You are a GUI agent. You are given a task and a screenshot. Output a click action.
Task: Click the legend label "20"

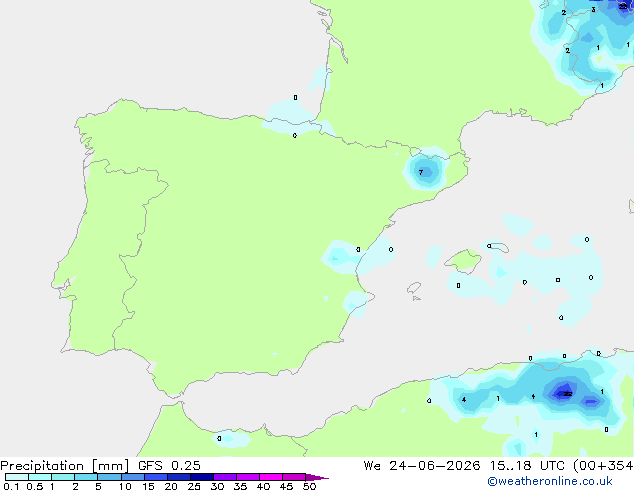[171, 486]
